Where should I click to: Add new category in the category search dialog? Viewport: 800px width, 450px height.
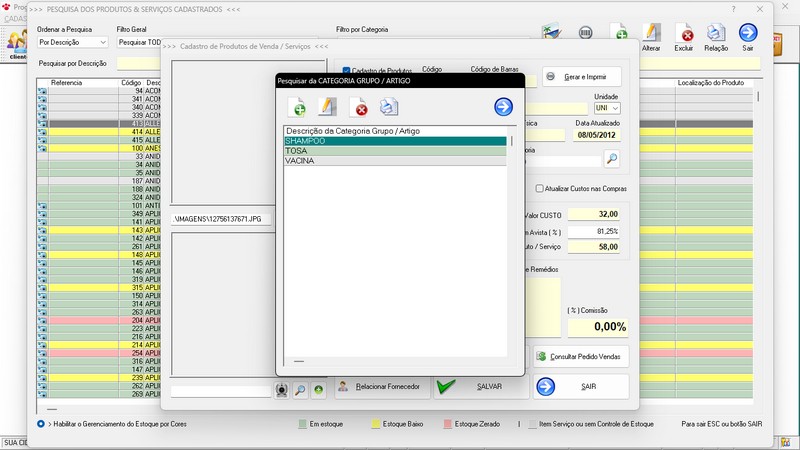296,107
